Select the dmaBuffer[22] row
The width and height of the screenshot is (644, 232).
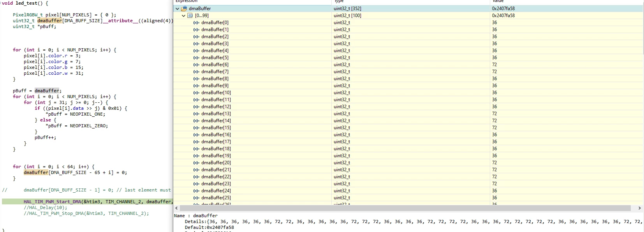click(408, 177)
